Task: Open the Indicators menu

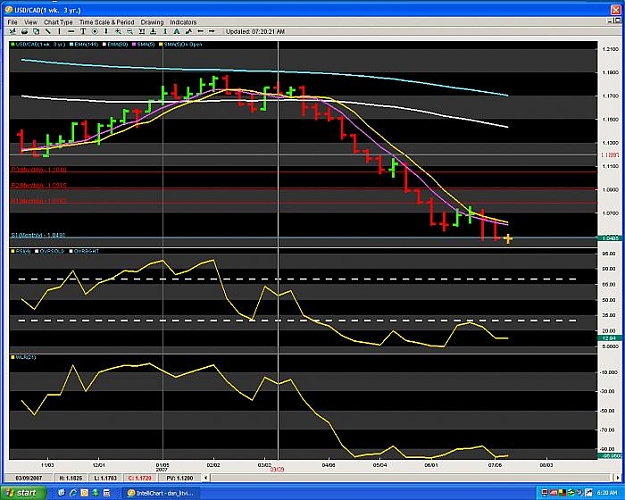Action: point(183,22)
